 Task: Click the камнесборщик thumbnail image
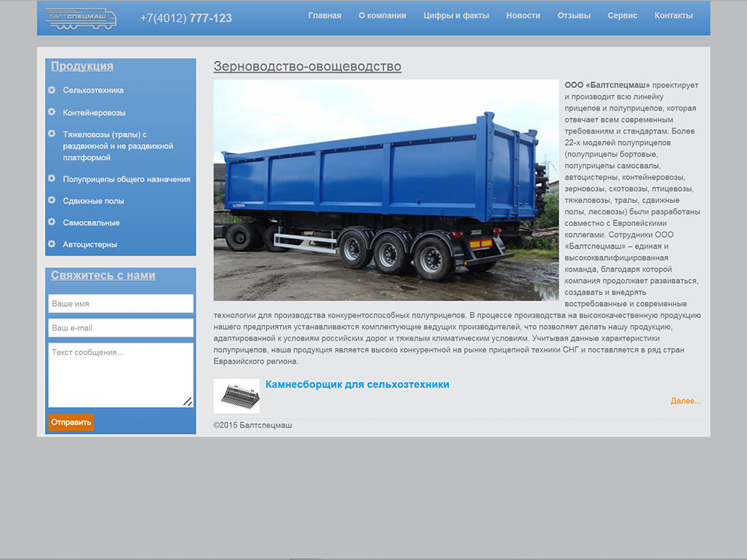[237, 396]
